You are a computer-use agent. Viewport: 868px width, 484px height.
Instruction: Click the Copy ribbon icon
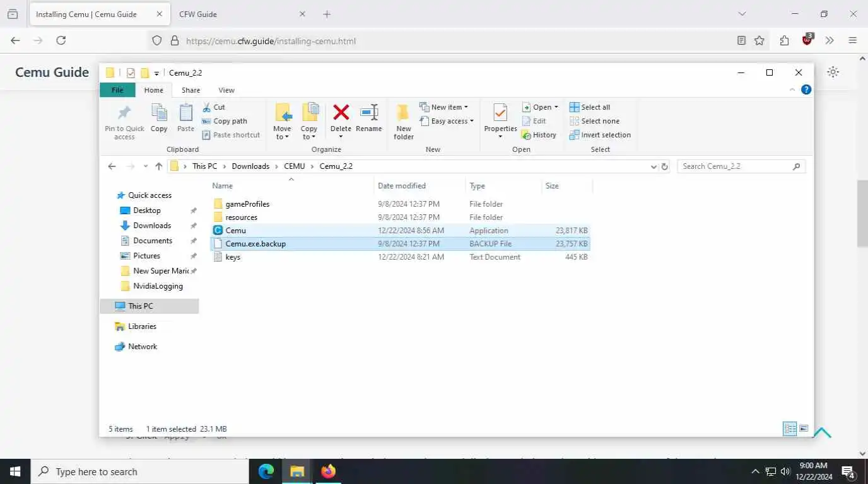(x=159, y=118)
